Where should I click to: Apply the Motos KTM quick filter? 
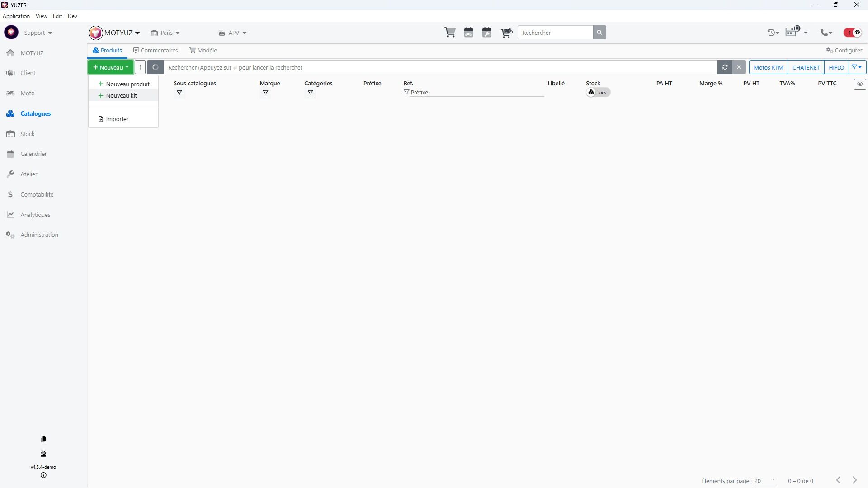768,67
